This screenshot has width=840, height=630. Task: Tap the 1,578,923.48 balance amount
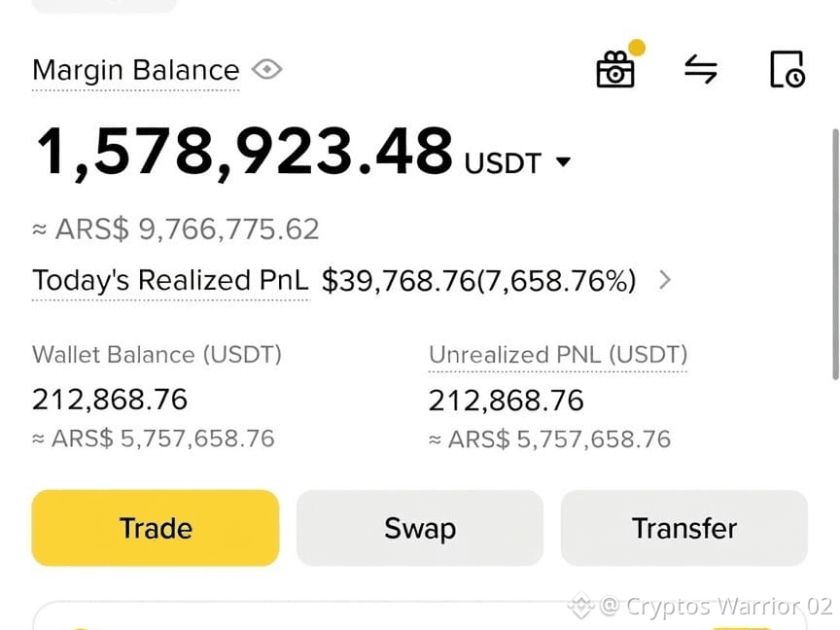pyautogui.click(x=245, y=152)
